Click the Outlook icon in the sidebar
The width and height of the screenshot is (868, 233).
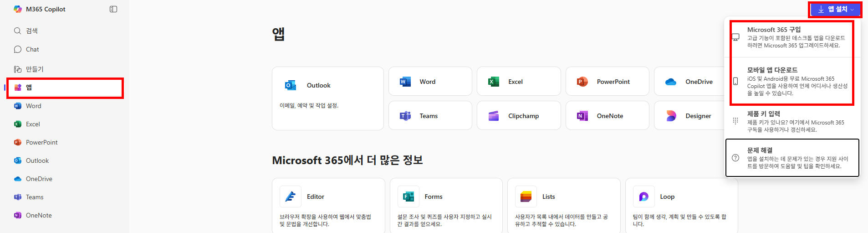18,161
